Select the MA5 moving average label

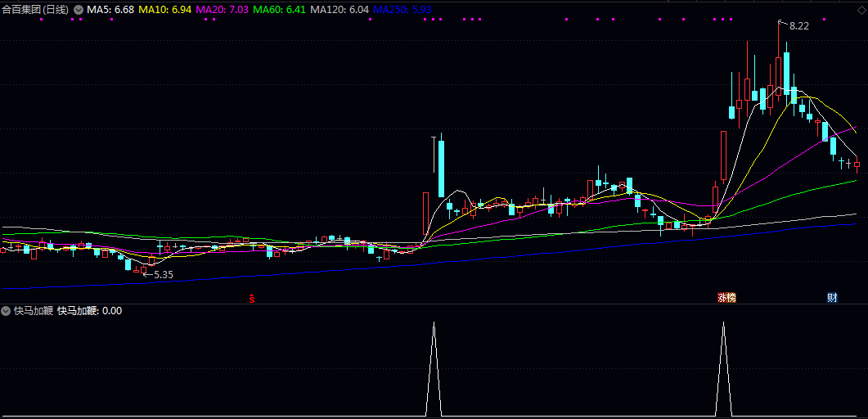[x=110, y=10]
